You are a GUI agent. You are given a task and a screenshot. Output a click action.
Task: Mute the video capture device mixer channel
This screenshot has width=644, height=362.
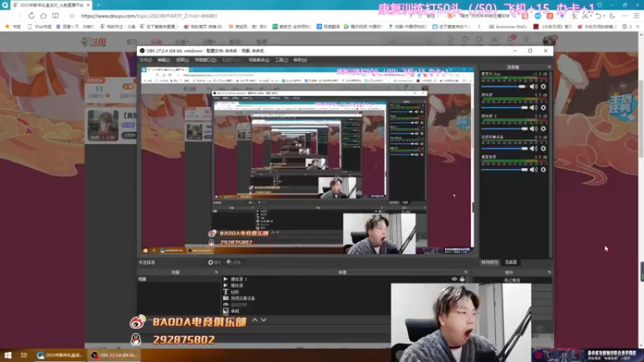pos(533,149)
